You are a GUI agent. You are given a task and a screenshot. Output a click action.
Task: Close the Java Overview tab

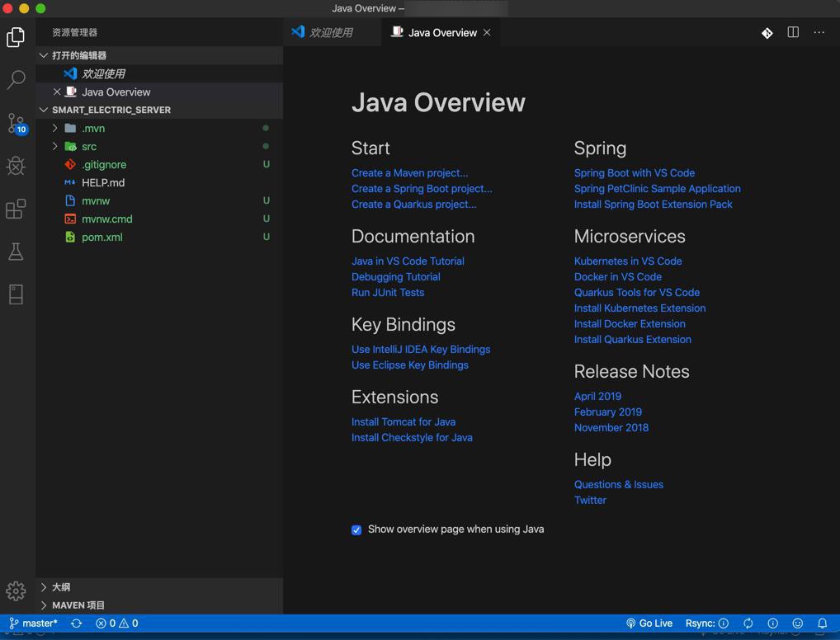point(487,33)
